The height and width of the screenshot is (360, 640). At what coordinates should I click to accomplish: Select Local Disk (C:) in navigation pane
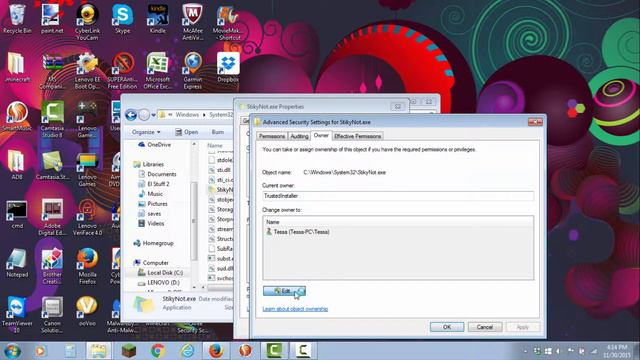[x=160, y=273]
